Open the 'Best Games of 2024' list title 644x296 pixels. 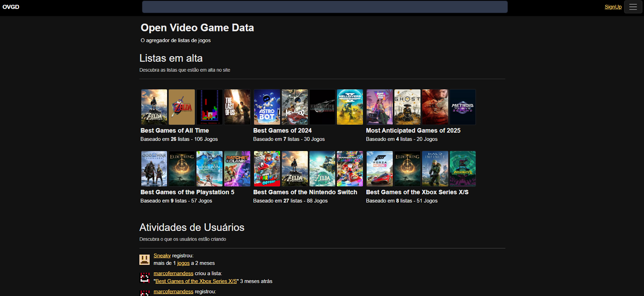(282, 131)
